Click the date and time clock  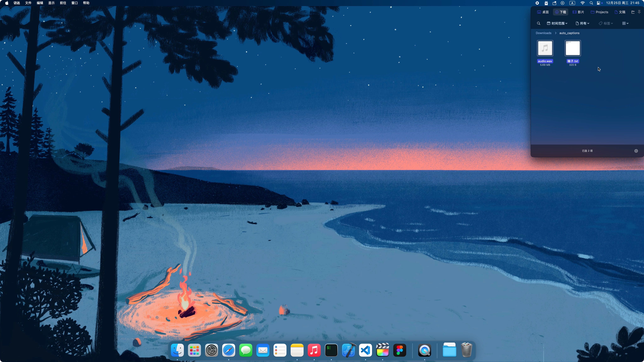(622, 3)
